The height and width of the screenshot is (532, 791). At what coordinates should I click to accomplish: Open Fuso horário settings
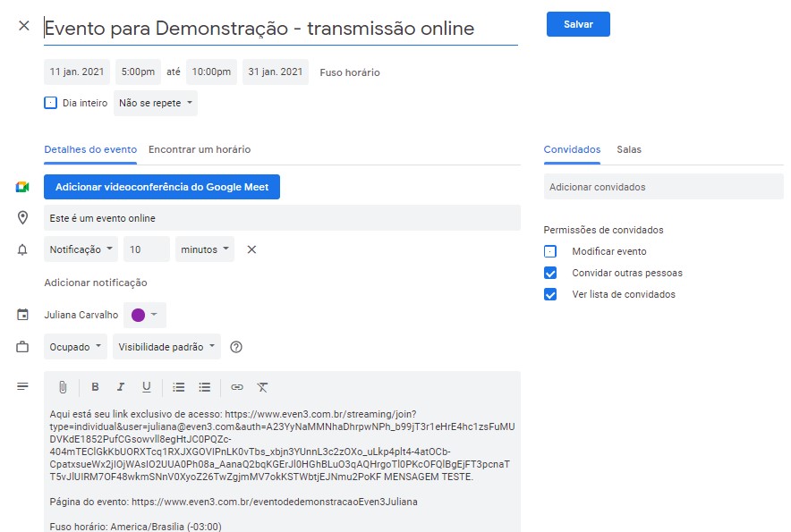click(x=350, y=72)
